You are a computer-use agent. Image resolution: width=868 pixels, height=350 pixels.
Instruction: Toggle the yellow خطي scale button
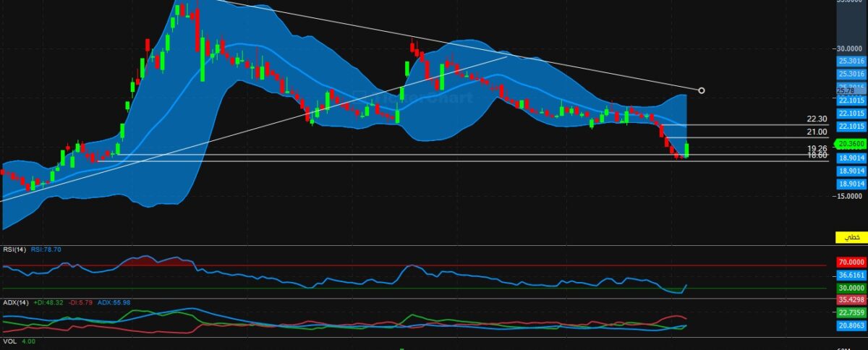coord(851,237)
